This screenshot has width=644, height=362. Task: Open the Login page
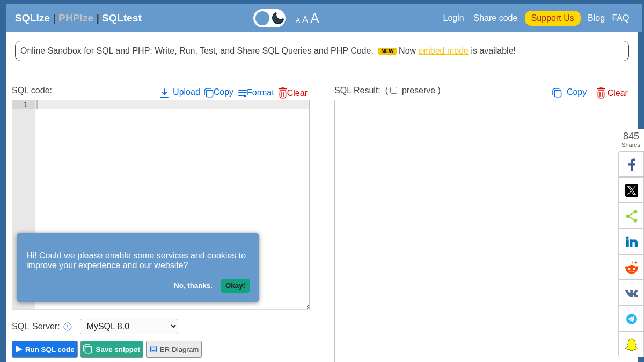pos(453,18)
